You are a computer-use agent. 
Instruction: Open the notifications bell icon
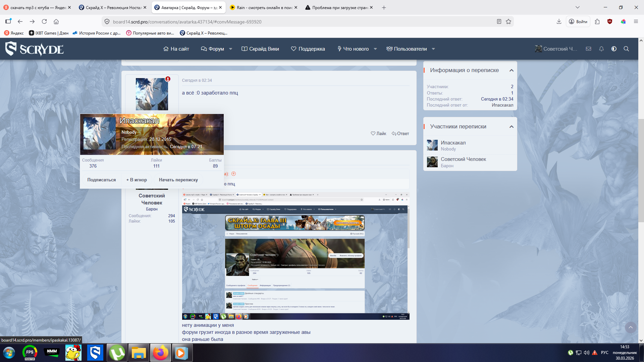[601, 49]
